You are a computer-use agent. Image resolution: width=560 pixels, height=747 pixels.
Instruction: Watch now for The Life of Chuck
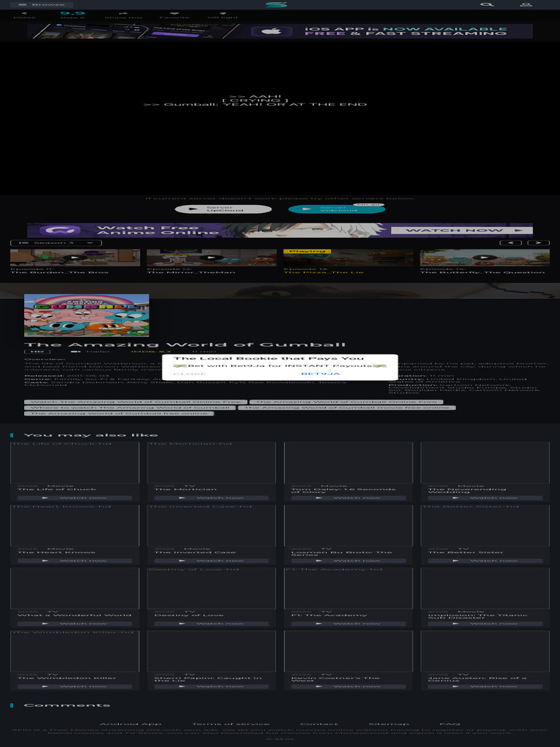(75, 498)
